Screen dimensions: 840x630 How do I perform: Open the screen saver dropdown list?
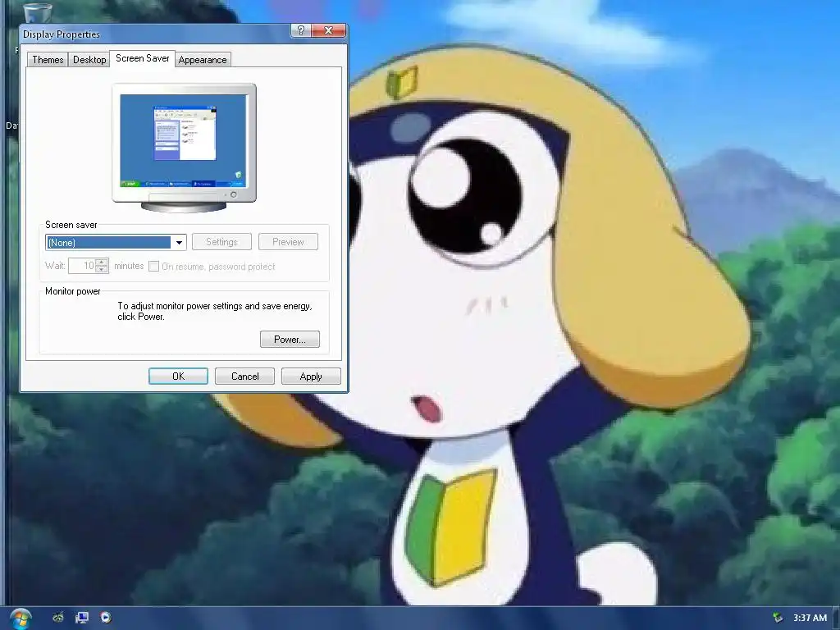coord(179,242)
